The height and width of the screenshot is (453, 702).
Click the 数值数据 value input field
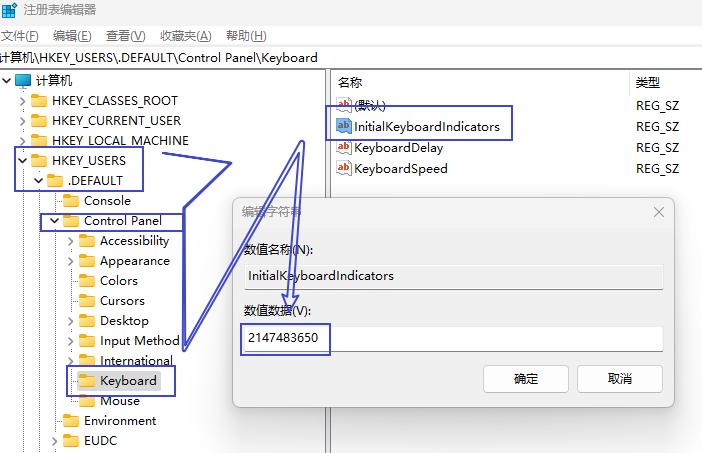[x=452, y=339]
